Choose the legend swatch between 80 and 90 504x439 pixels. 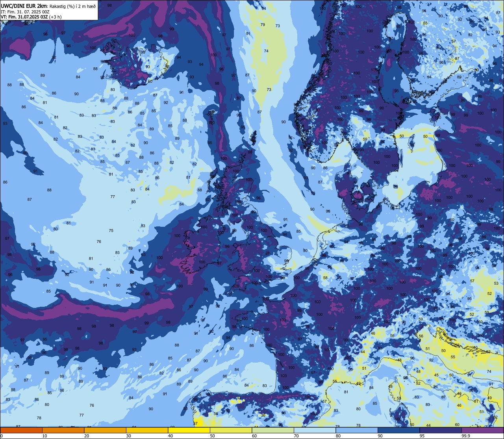pos(357,430)
